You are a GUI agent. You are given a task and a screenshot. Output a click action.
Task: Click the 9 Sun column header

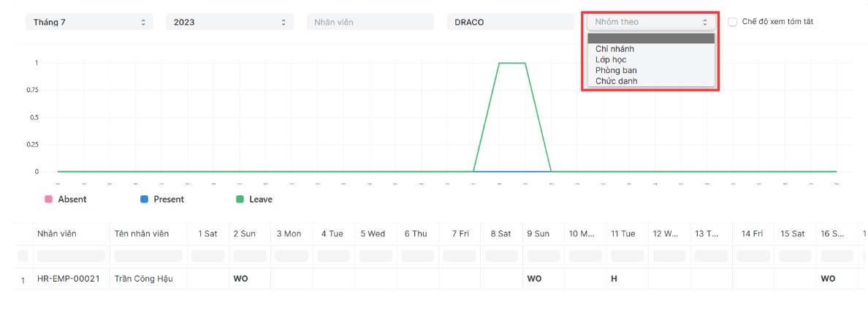(x=544, y=234)
